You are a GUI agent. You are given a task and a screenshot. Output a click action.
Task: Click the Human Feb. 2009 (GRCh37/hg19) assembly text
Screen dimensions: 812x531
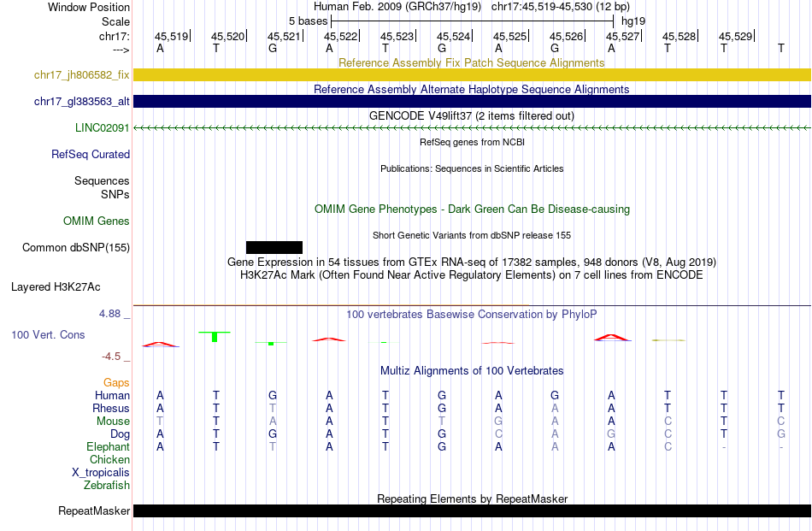(x=397, y=7)
